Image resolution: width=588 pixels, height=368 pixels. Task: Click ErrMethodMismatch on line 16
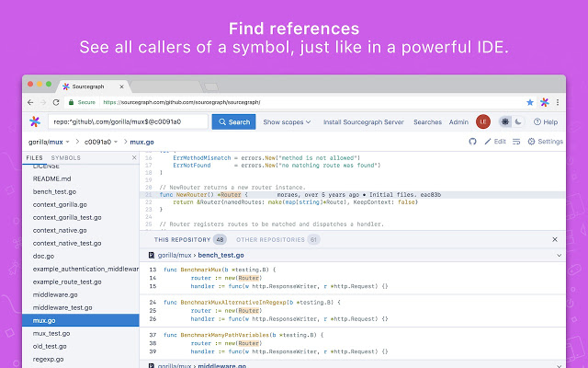click(202, 157)
